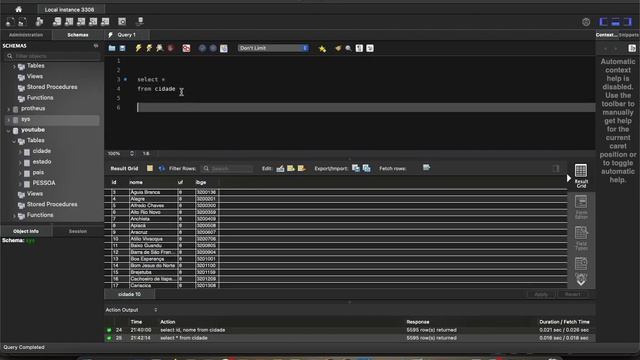Open SQL script file in new tab icon
This screenshot has height=360, width=640.
click(22, 22)
